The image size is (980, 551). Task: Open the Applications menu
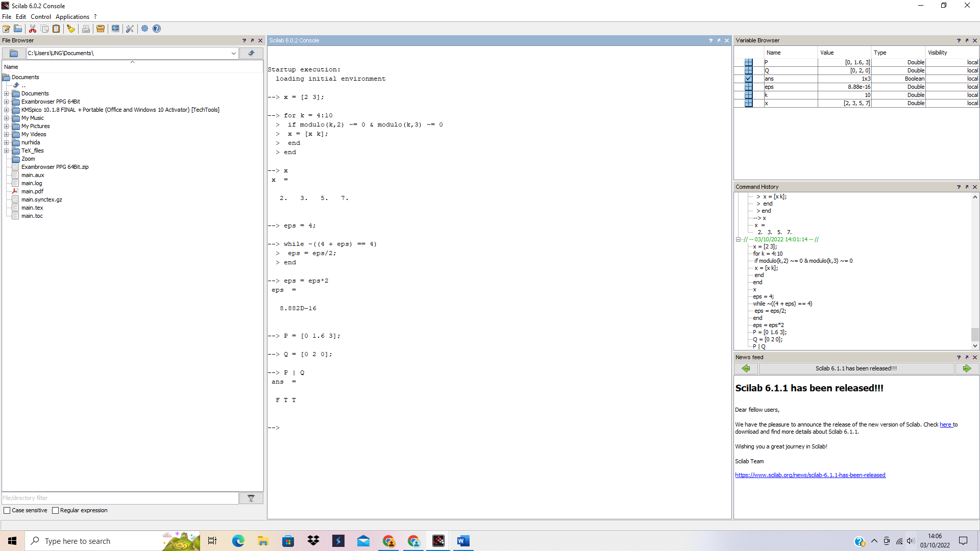click(x=72, y=17)
